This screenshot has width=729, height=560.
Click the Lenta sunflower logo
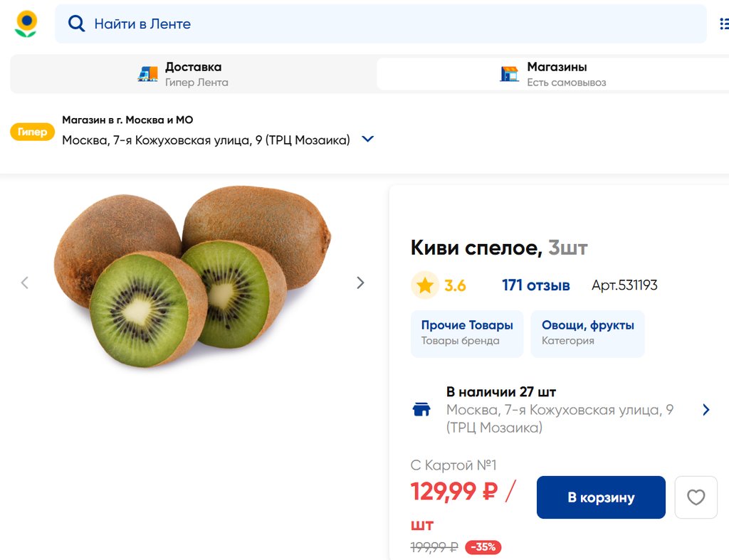[26, 23]
